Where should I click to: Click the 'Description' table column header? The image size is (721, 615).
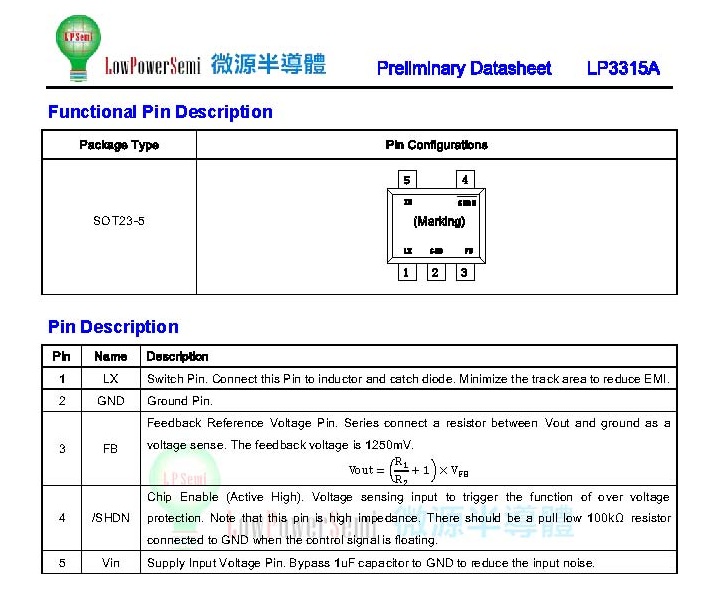point(177,356)
